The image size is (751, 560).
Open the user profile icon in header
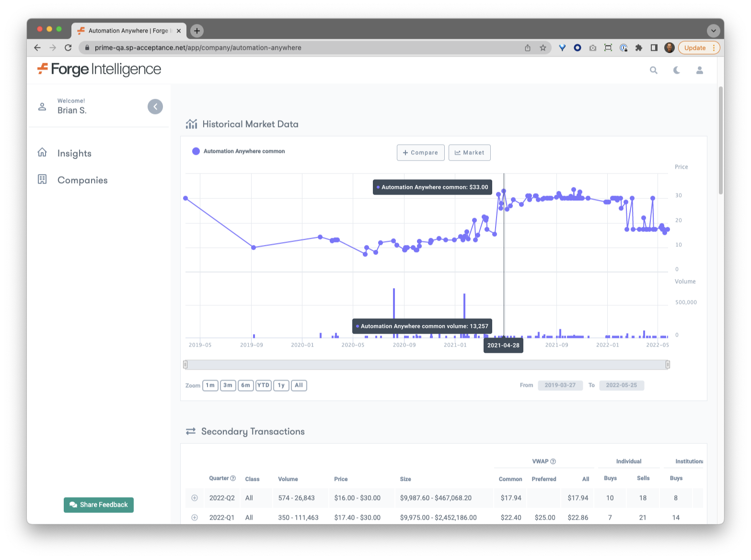tap(699, 70)
